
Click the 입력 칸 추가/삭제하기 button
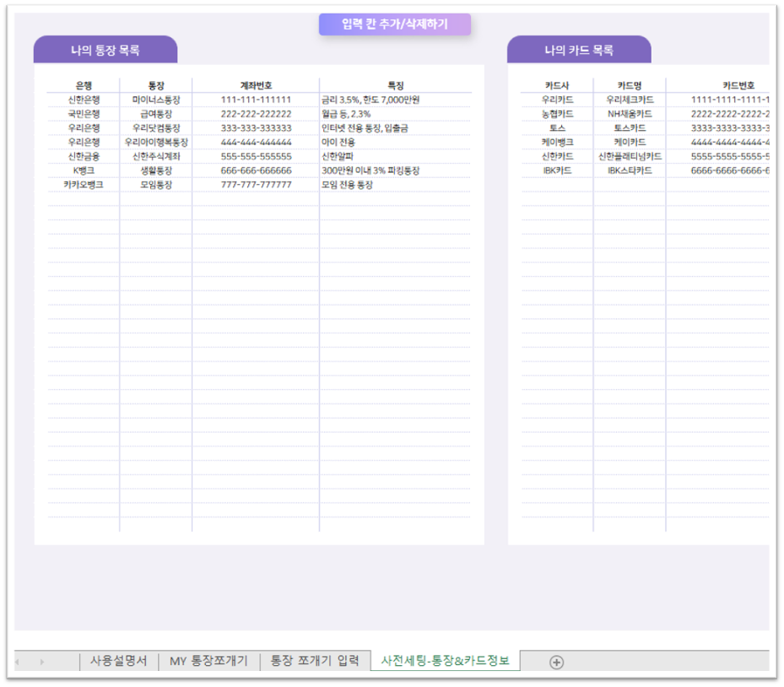(394, 24)
